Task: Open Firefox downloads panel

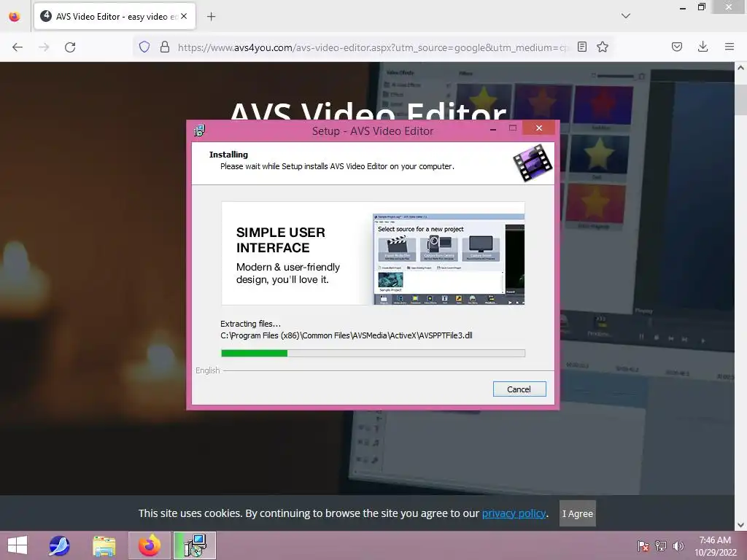Action: [x=703, y=47]
